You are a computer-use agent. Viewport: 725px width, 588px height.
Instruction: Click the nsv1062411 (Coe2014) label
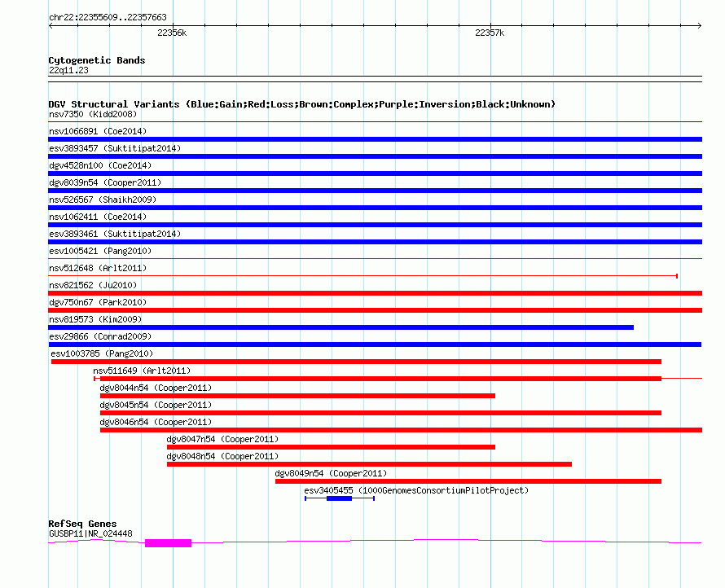tap(98, 217)
